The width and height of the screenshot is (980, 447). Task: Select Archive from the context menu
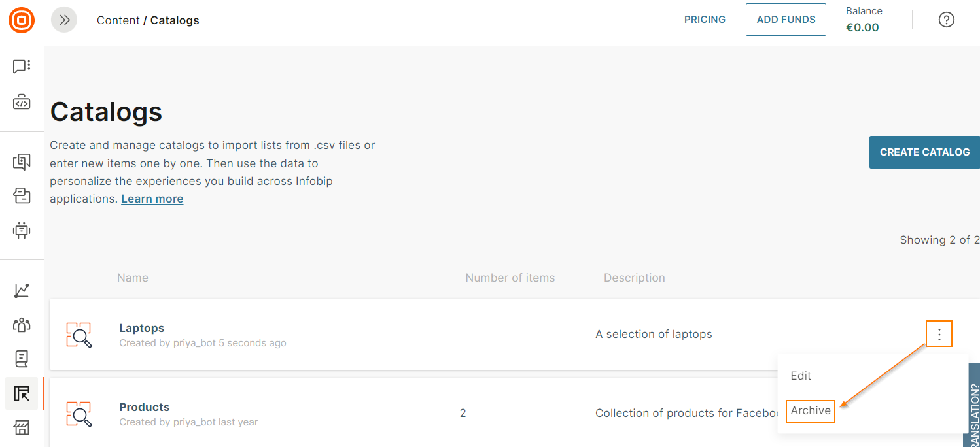[x=810, y=411]
